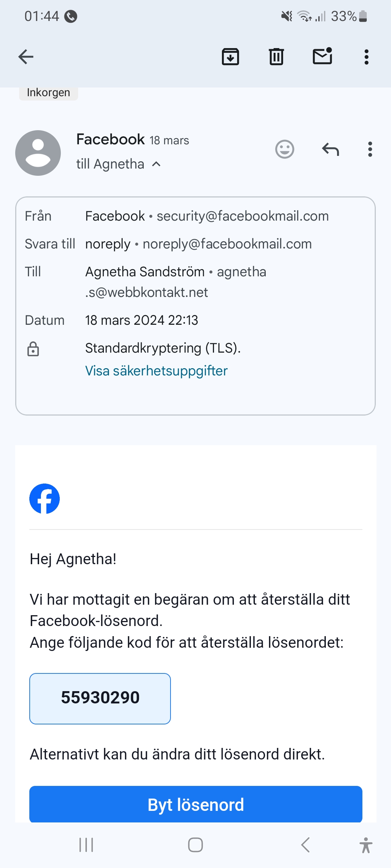Reply to the Facebook email
This screenshot has width=391, height=868.
[330, 149]
